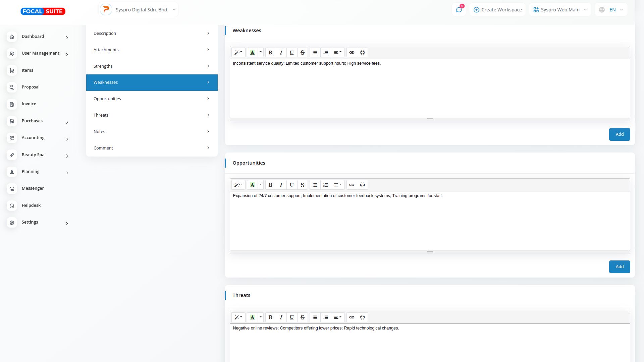The height and width of the screenshot is (362, 644).
Task: Open messages chat icon in header
Action: 459,10
